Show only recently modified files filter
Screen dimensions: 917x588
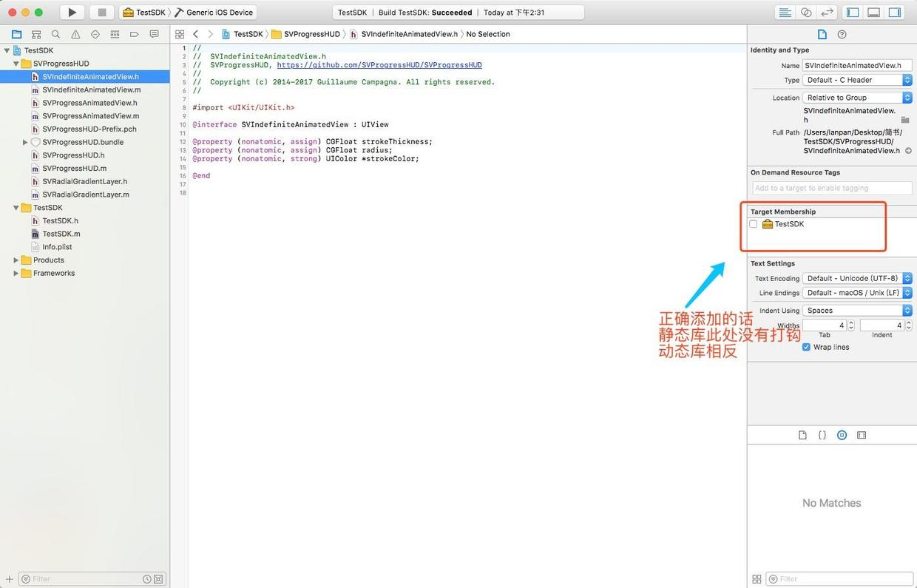point(147,579)
